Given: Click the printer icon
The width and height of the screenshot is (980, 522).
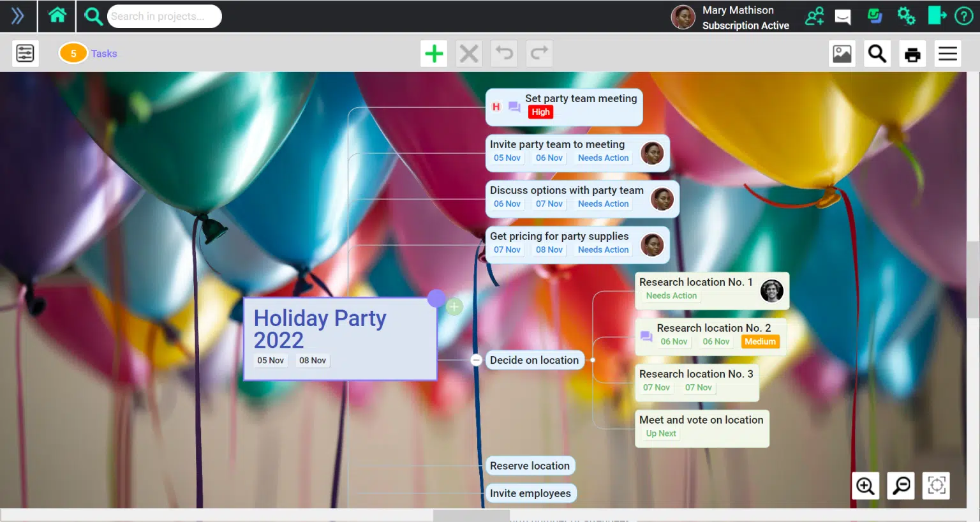Looking at the screenshot, I should [x=912, y=54].
